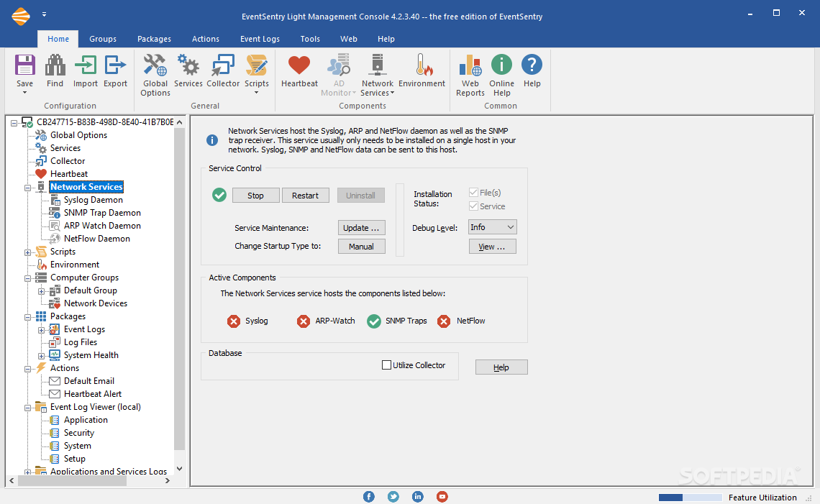Switch to the Packages ribbon tab
Image resolution: width=820 pixels, height=504 pixels.
[154, 39]
